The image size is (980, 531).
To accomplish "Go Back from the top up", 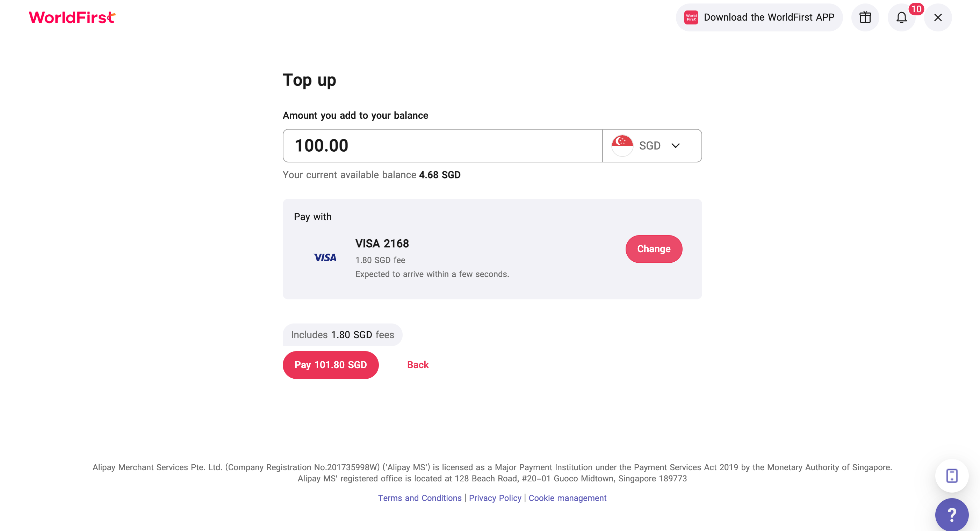I will [418, 365].
